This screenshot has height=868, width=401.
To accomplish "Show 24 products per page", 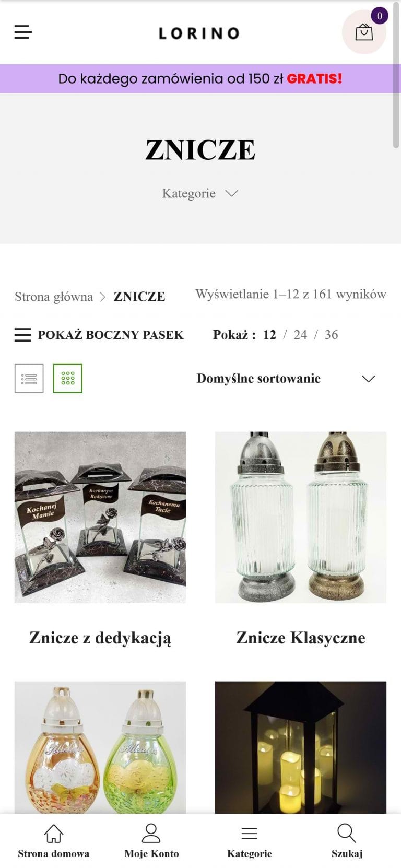I will pos(300,335).
